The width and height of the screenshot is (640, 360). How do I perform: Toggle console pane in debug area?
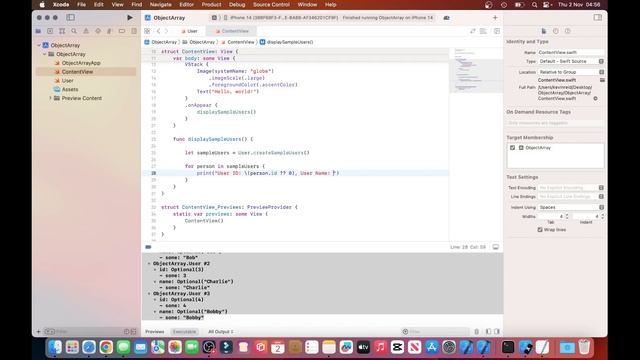[497, 331]
